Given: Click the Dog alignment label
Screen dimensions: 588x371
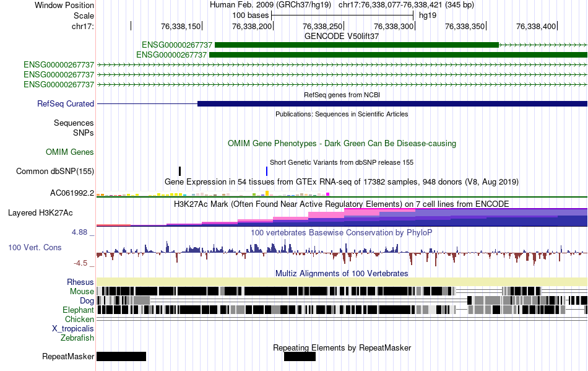Looking at the screenshot, I should (87, 301).
